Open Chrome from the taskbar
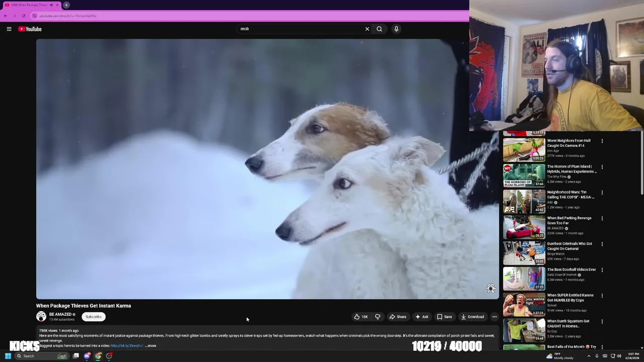This screenshot has width=644, height=362. click(98, 356)
